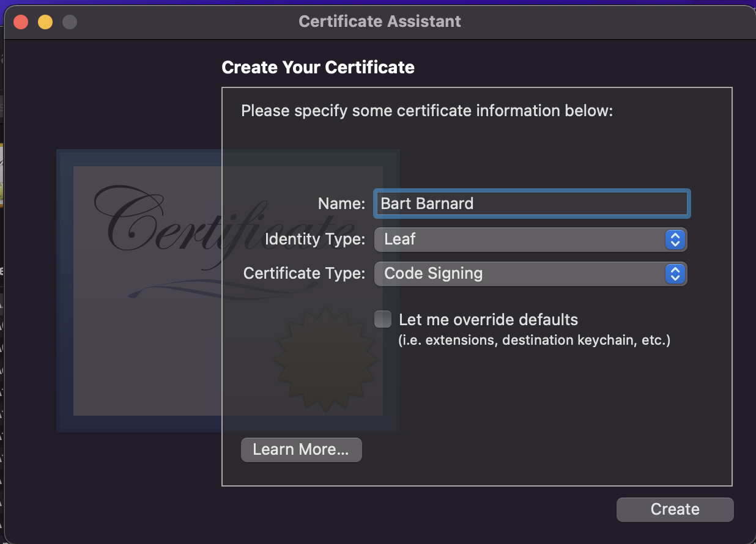Click the Learn More... button
This screenshot has height=544, width=756.
point(301,450)
